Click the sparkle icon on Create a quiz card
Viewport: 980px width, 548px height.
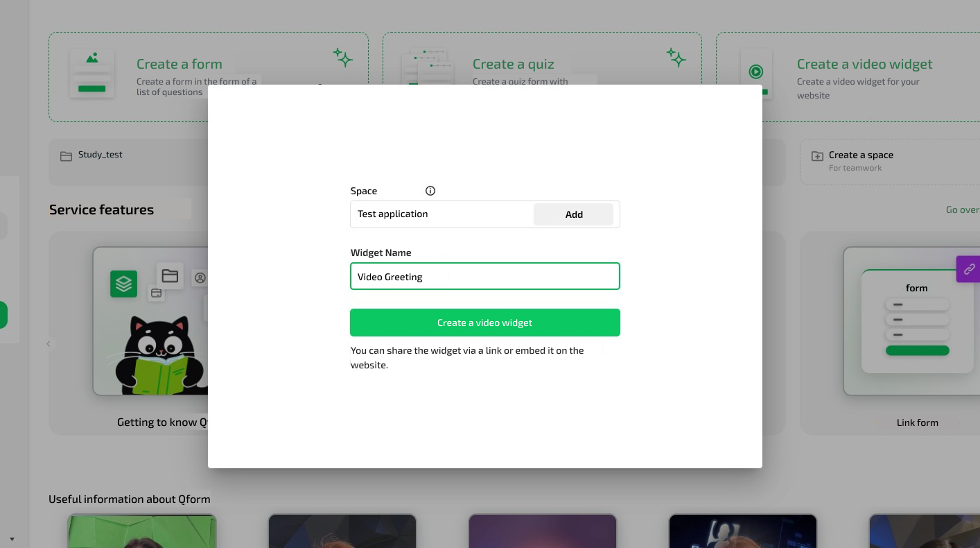point(676,58)
